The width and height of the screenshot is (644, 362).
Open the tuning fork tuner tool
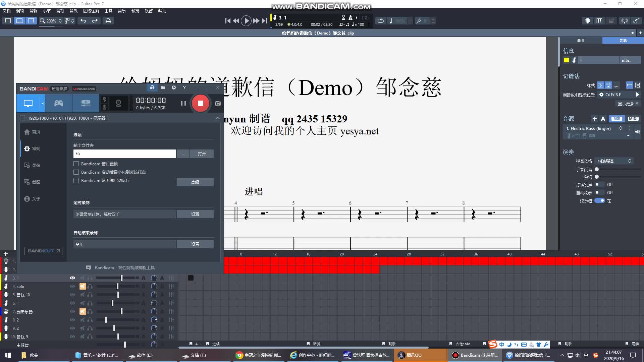(x=419, y=21)
